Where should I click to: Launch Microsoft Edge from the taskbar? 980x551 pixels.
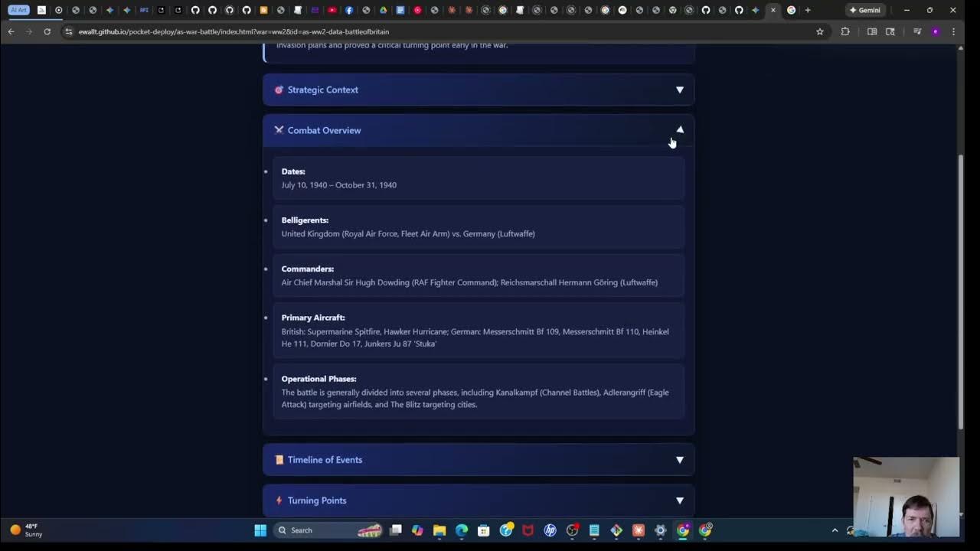point(460,530)
